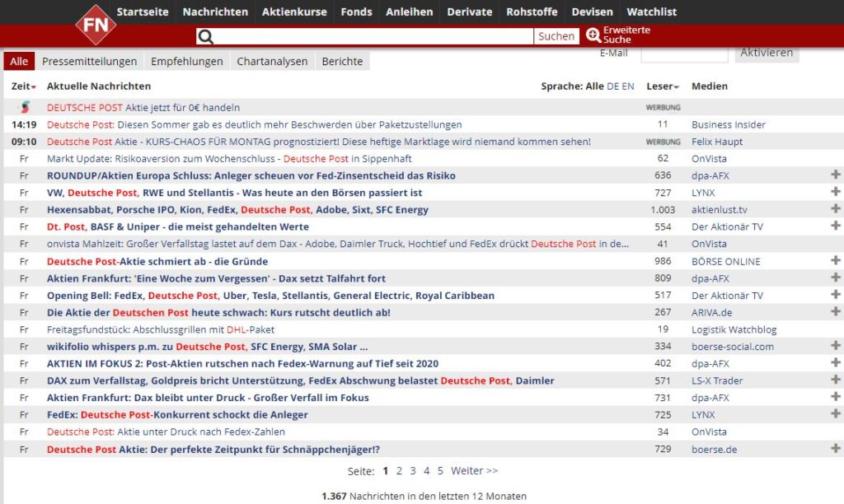844x504 pixels.
Task: Click the magnifying glass search icon
Action: (205, 36)
